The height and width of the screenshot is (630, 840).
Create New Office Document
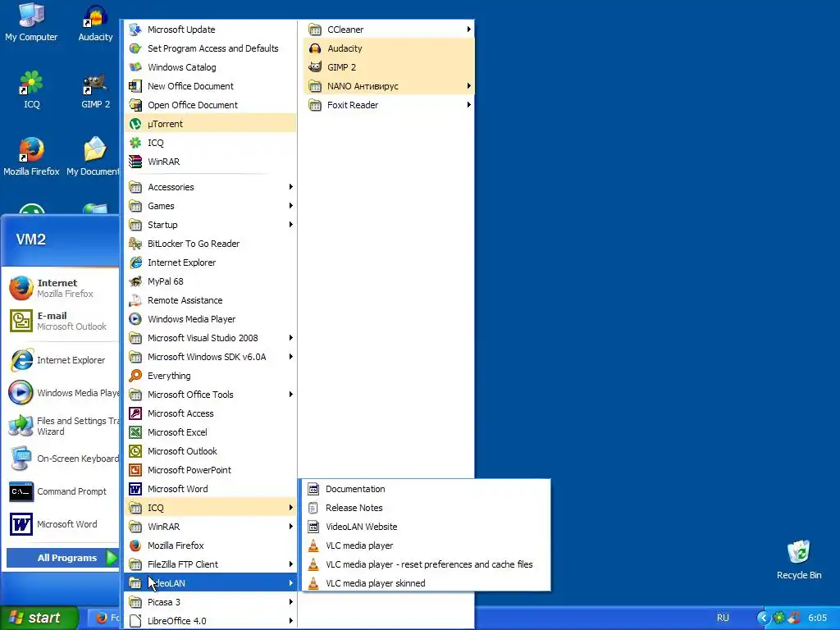pyautogui.click(x=210, y=85)
